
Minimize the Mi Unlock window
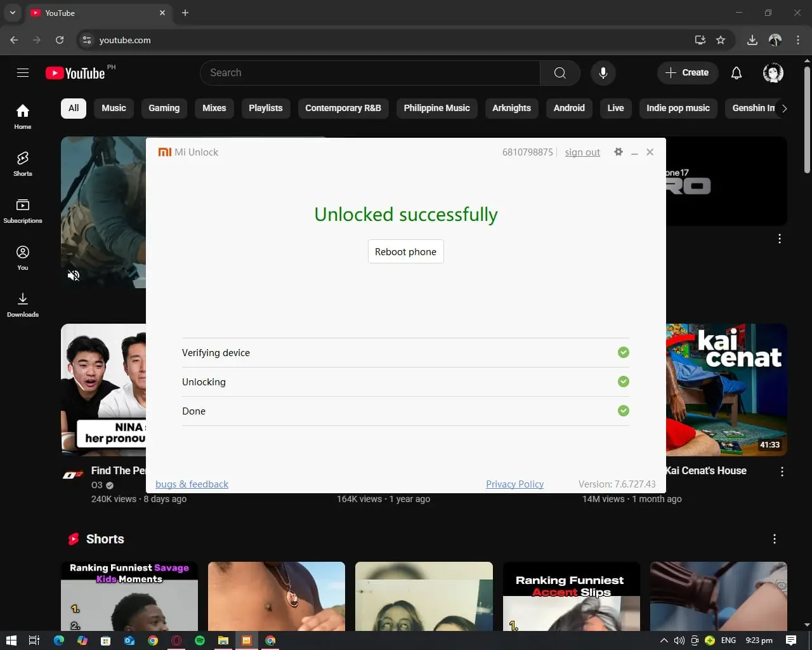(x=634, y=152)
